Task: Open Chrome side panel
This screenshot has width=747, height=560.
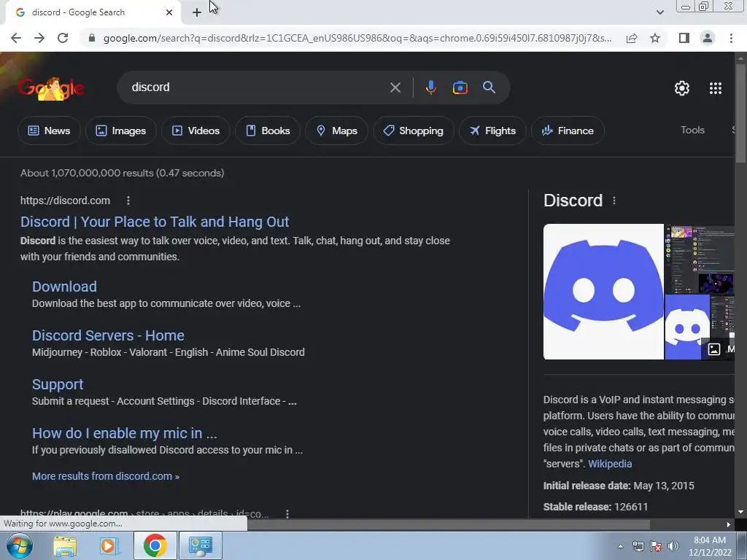Action: point(684,38)
